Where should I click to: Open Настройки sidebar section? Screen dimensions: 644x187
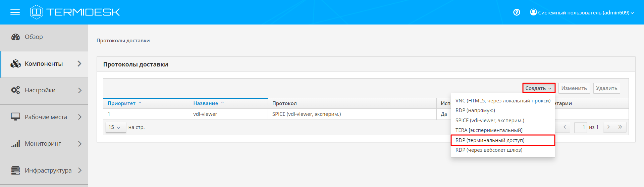pyautogui.click(x=44, y=90)
